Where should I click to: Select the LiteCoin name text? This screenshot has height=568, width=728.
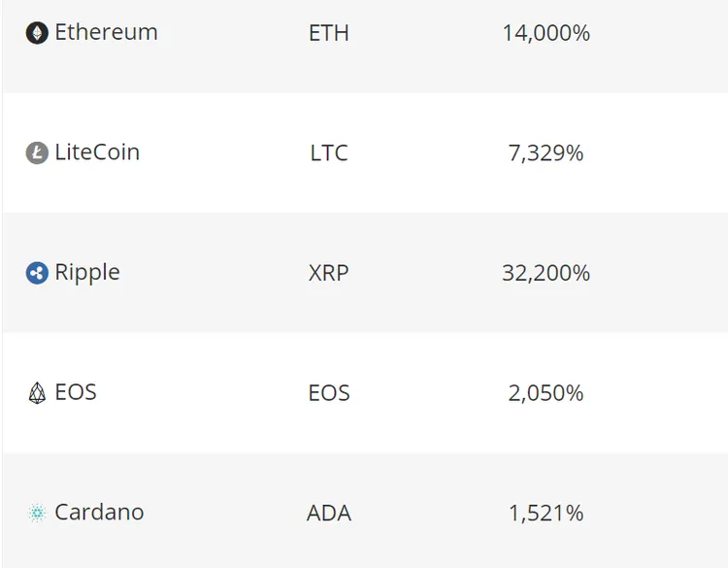(97, 152)
